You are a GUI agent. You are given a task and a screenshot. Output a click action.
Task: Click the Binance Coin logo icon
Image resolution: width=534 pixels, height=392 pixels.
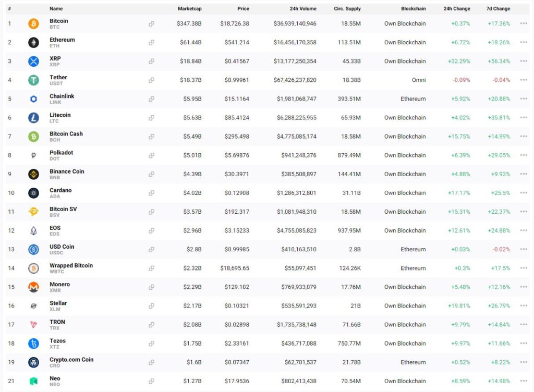[33, 174]
